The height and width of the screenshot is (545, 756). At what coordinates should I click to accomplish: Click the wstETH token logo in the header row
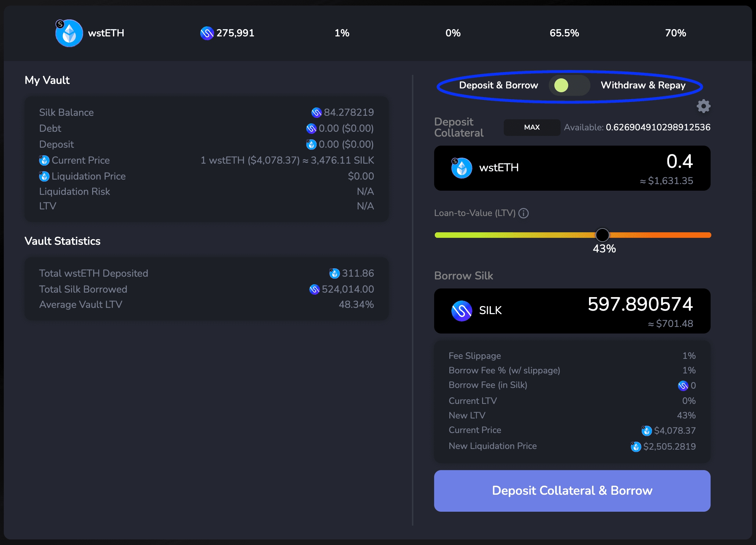tap(69, 33)
